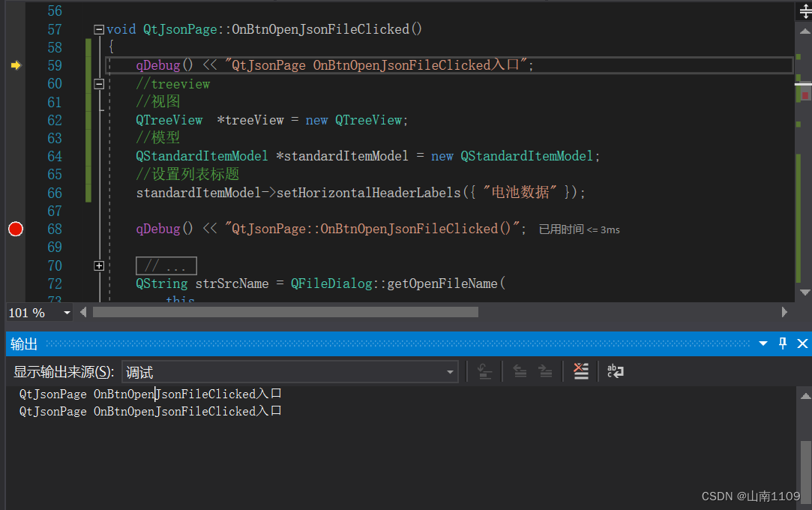
Task: Click the editor horizontal scrollbar thumb
Action: tap(286, 312)
